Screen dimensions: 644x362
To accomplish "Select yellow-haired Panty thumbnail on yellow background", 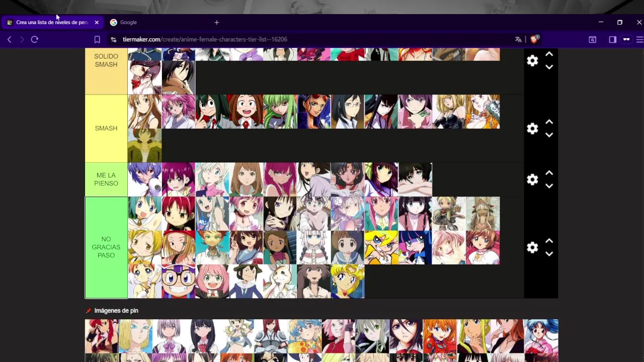I will [381, 247].
